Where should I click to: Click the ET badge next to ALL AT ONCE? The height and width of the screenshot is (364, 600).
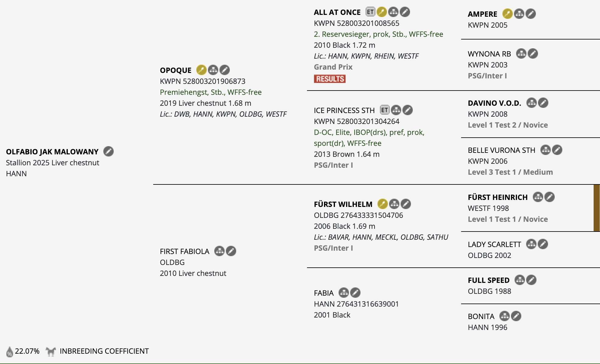point(370,12)
